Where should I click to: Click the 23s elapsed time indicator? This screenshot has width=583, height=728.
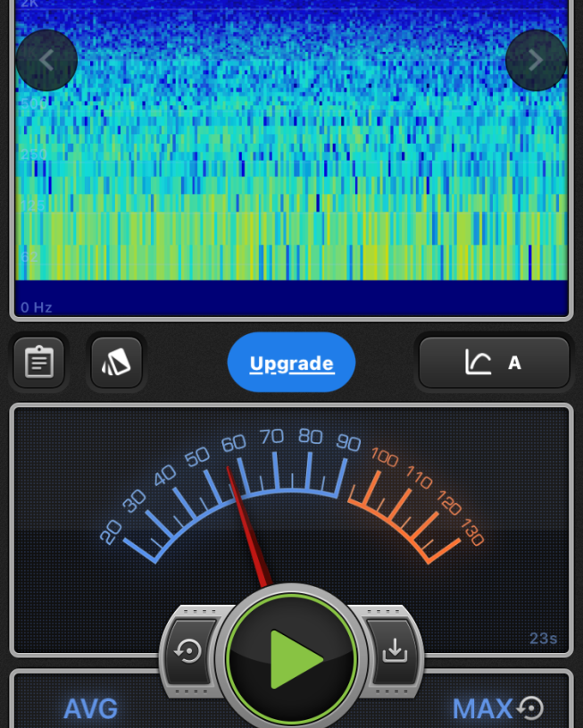[543, 639]
